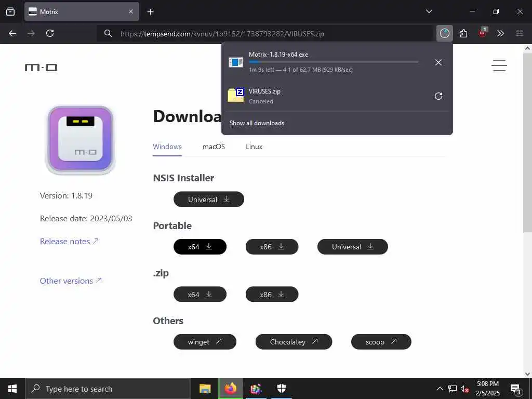
Task: Expand the list all tabs chevron
Action: (x=429, y=11)
